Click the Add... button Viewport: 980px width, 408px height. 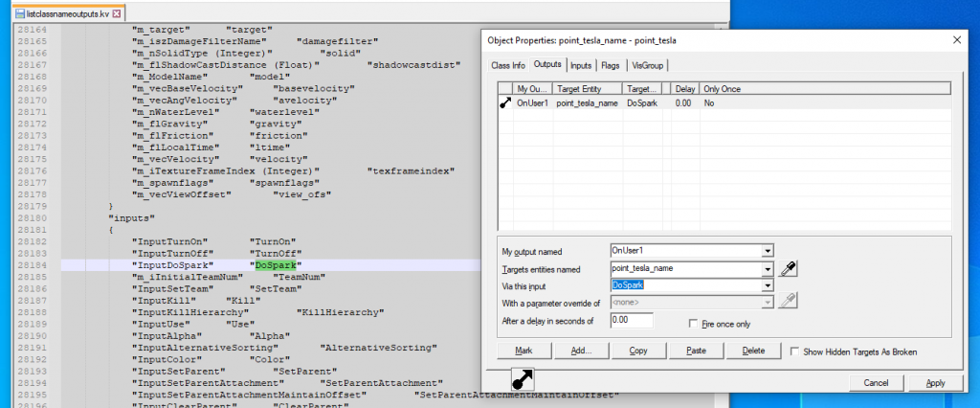point(581,351)
